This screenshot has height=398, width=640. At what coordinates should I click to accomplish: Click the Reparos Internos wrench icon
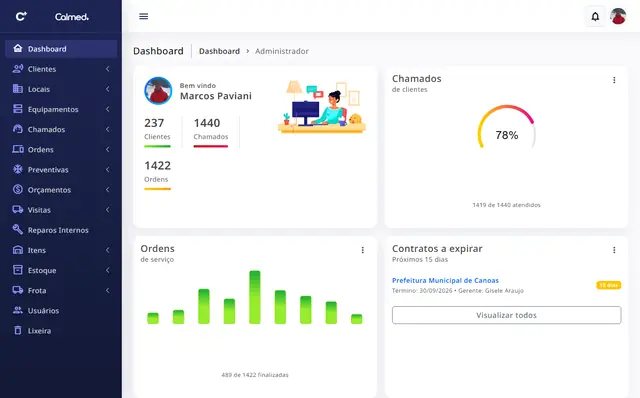18,229
